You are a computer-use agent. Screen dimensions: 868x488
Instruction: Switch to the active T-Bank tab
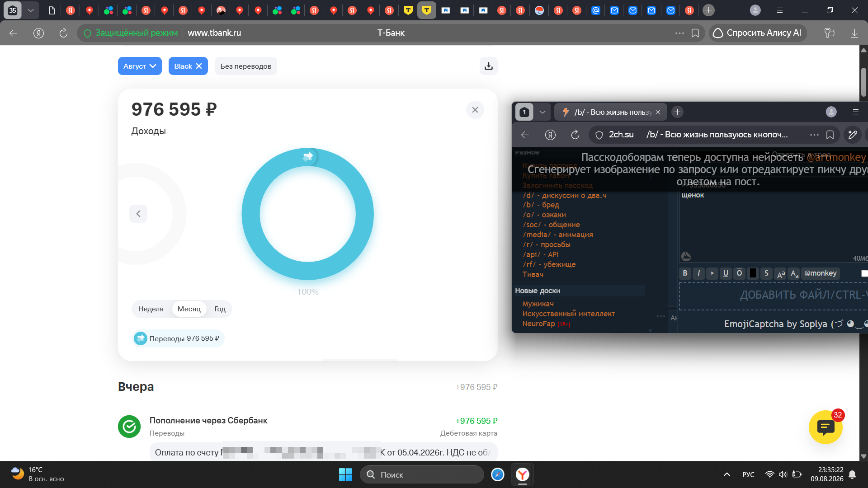[426, 10]
